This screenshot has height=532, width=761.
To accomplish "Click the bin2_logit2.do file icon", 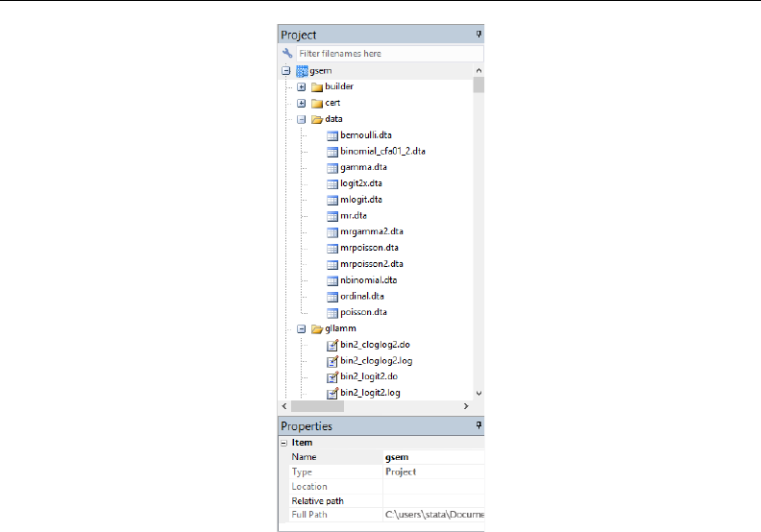I will pyautogui.click(x=332, y=376).
